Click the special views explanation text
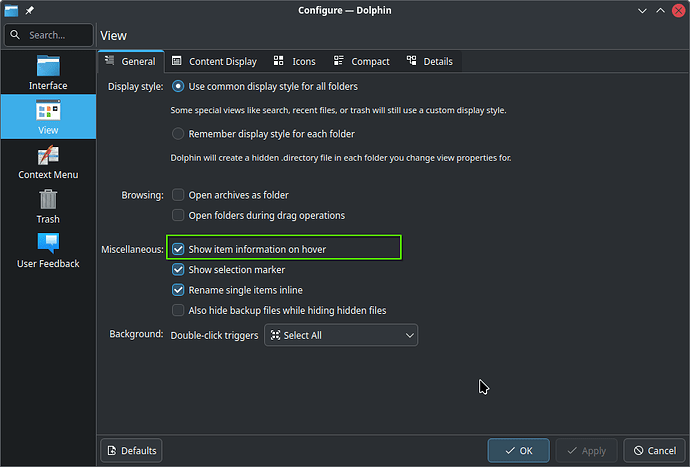Image resolution: width=690 pixels, height=467 pixels. (338, 110)
